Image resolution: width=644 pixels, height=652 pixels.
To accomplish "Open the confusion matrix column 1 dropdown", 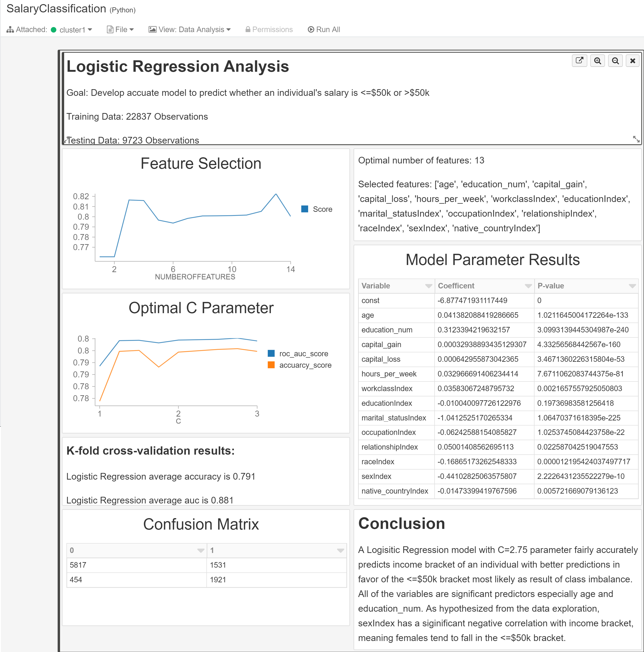I will (x=340, y=550).
